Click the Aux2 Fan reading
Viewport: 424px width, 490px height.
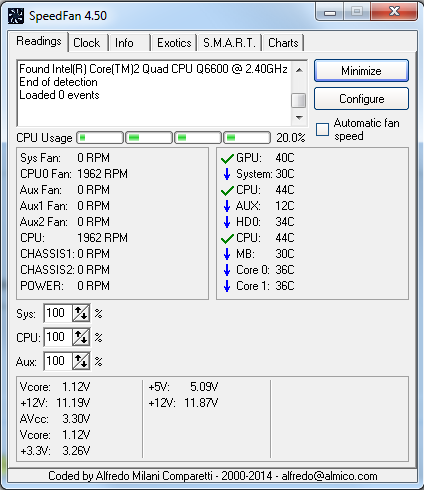point(65,222)
